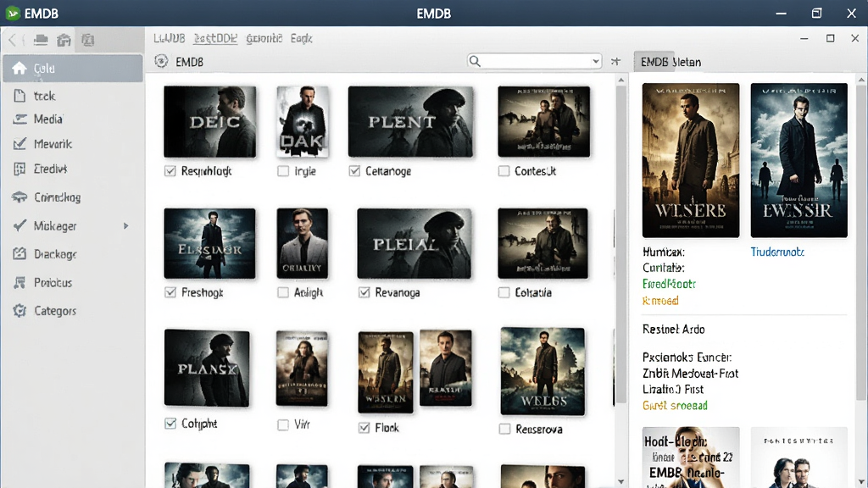Click inside the search input field
Image resolution: width=868 pixels, height=488 pixels.
tap(534, 61)
